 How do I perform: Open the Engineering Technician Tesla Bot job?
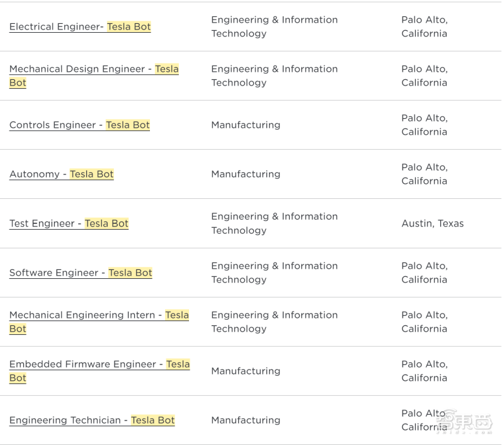coord(92,420)
